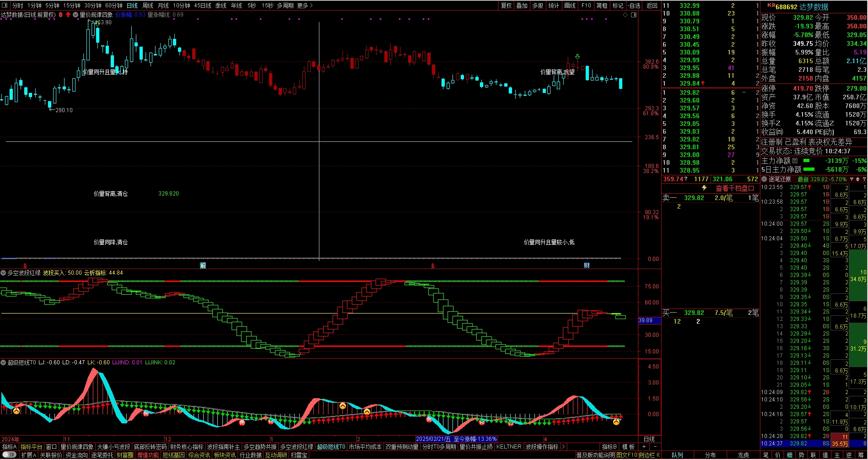This screenshot has height=460, width=868.
Task: Select the 值 view icon in bottom-right strip
Action: [x=825, y=455]
